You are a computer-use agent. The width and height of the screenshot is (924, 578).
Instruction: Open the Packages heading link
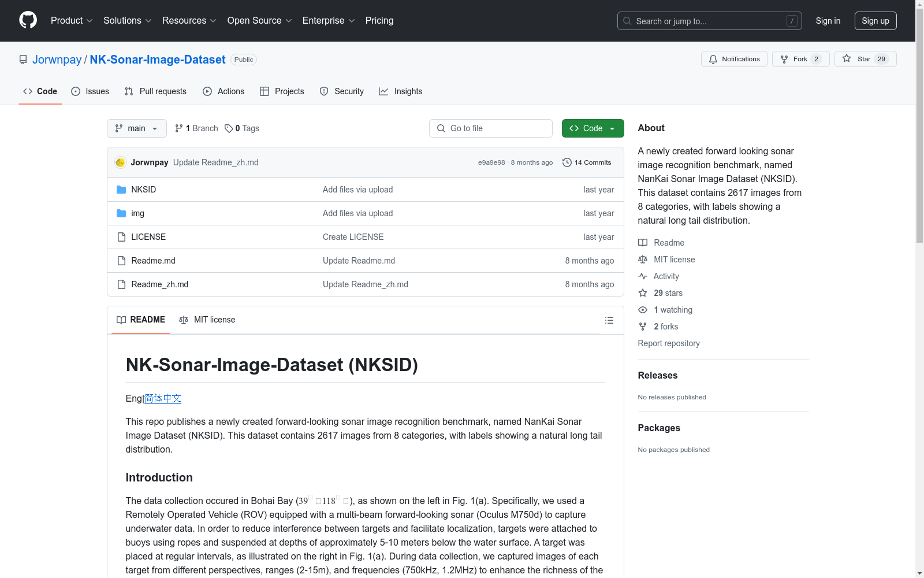click(x=659, y=428)
